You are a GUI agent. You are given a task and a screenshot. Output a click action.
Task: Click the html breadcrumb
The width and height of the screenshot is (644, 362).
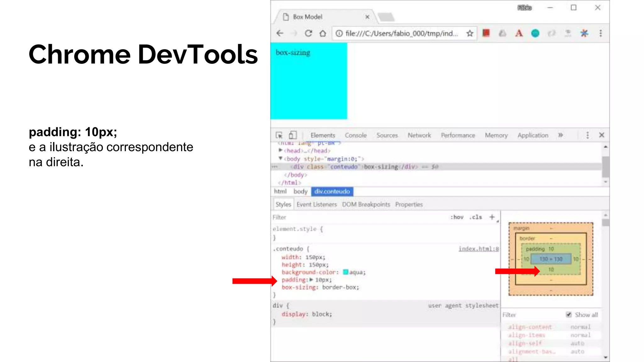coord(280,191)
